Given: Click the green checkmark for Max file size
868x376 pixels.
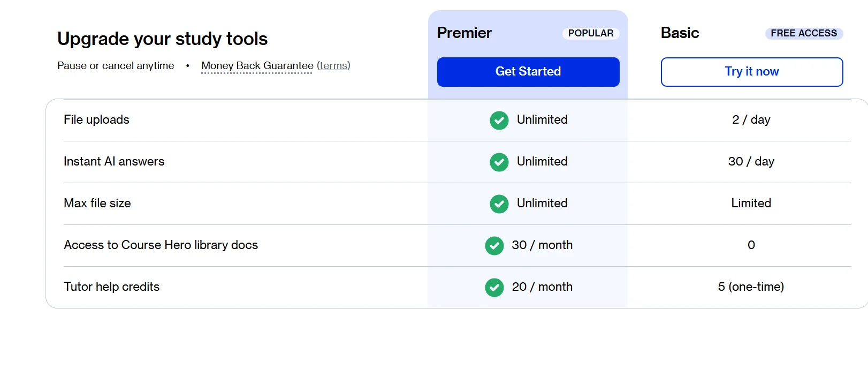Looking at the screenshot, I should pyautogui.click(x=499, y=204).
